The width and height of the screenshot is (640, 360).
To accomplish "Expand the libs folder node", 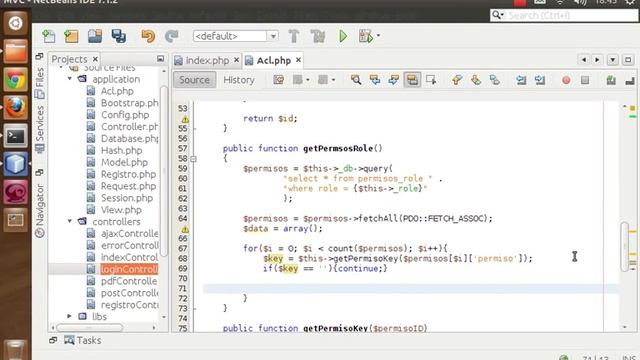I will [69, 316].
